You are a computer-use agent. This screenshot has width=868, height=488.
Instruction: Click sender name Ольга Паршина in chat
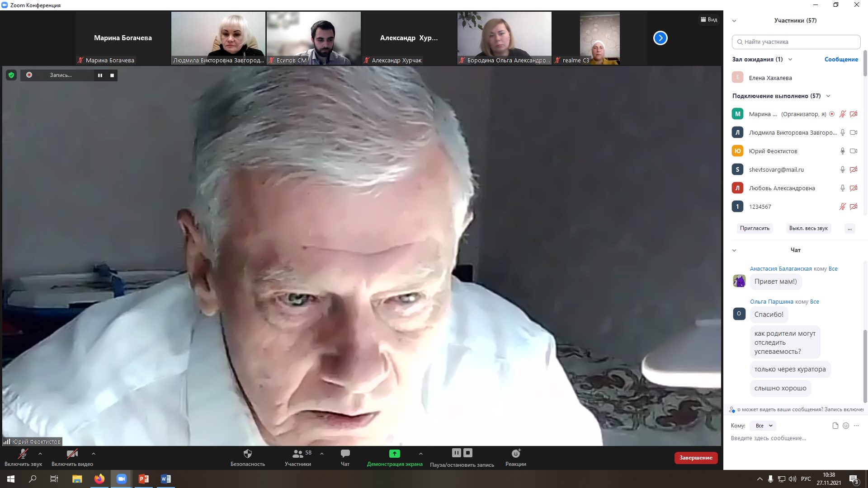[x=771, y=302]
